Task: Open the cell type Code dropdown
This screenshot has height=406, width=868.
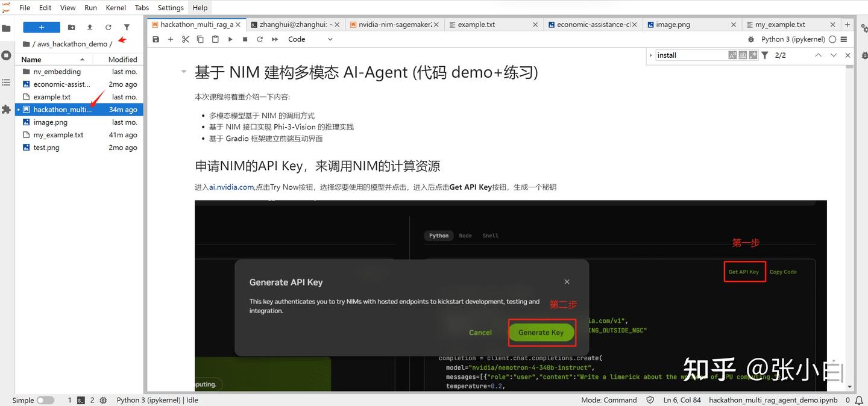Action: [310, 39]
